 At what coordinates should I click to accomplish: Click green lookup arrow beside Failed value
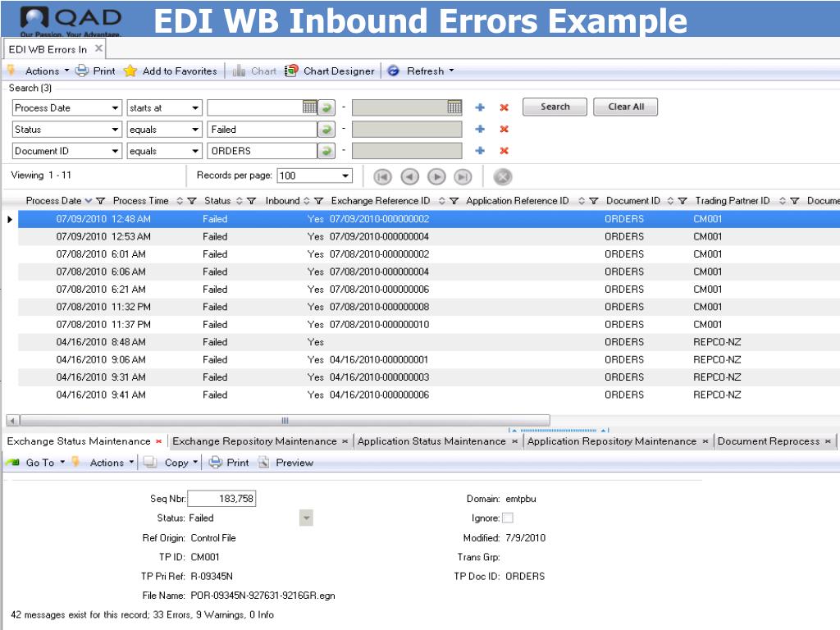pos(326,129)
